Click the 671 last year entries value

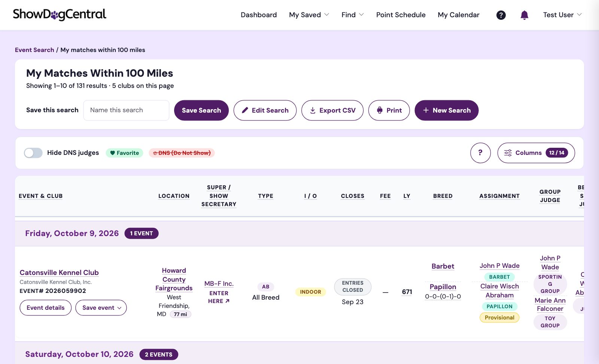pyautogui.click(x=407, y=292)
